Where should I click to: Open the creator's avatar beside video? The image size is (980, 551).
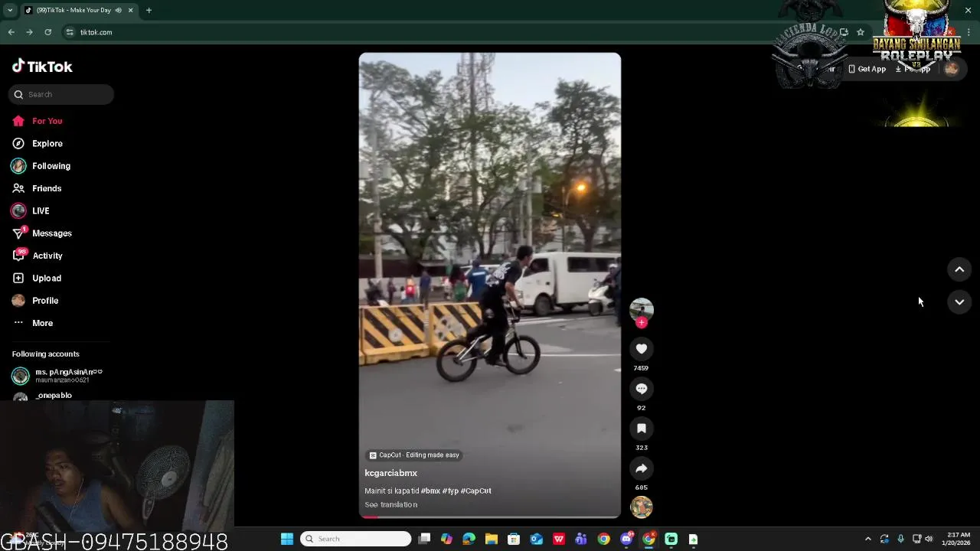[642, 309]
